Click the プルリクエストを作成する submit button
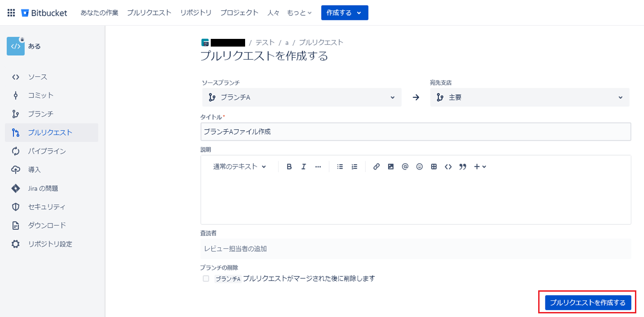Image resolution: width=644 pixels, height=317 pixels. [588, 303]
